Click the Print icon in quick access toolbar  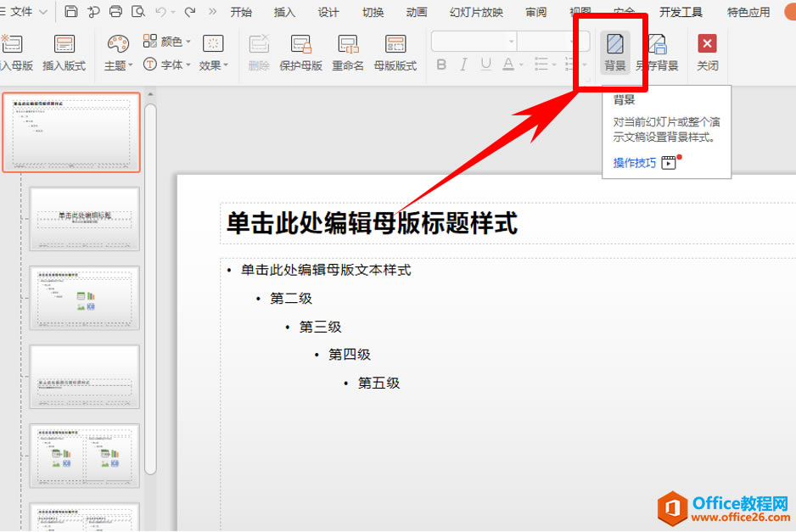(115, 11)
